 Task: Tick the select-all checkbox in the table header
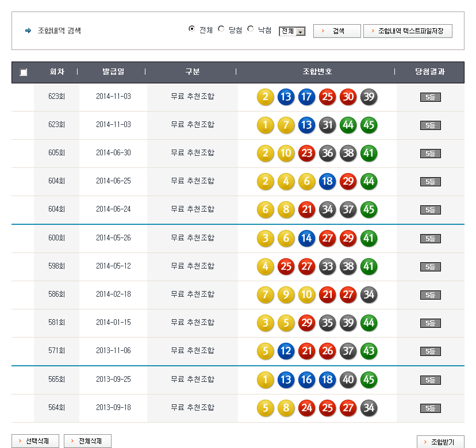pos(23,72)
